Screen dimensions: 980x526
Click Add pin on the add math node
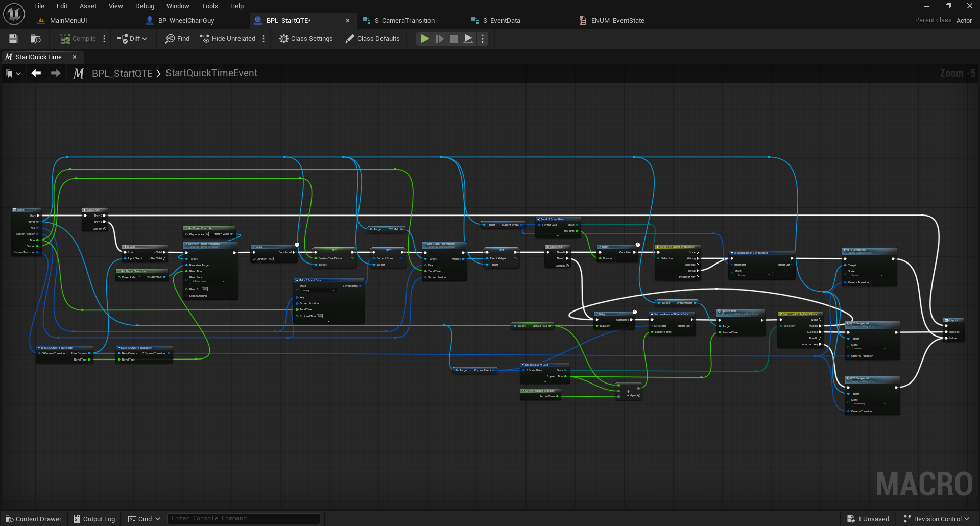pyautogui.click(x=634, y=395)
